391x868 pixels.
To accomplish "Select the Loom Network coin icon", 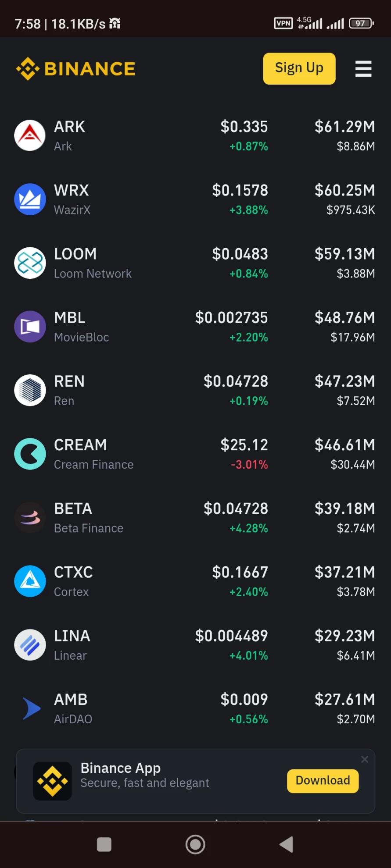I will [30, 263].
